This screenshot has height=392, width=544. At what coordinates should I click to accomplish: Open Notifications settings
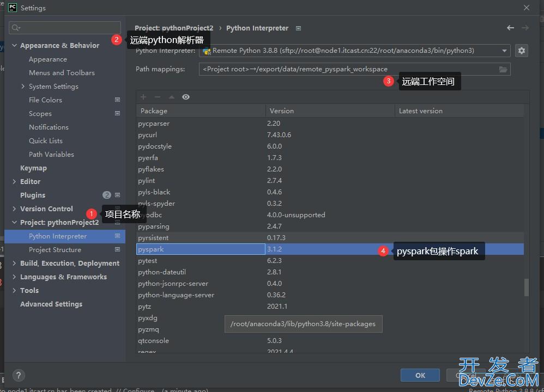(49, 127)
